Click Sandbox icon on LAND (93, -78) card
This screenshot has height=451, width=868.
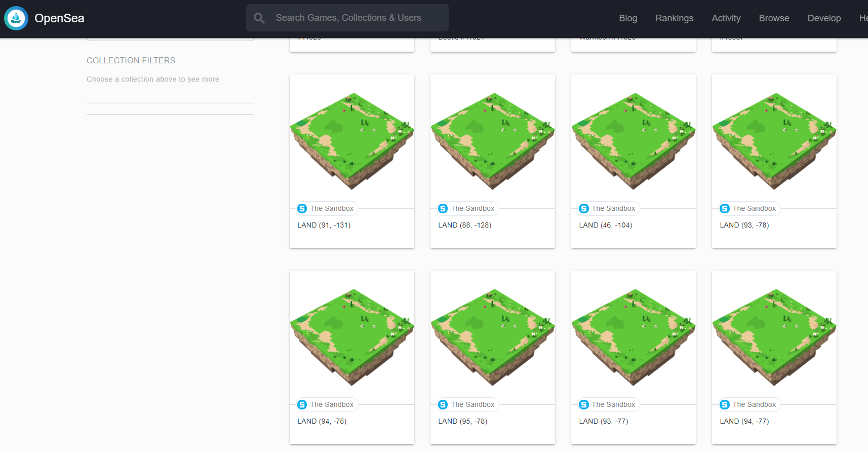click(x=725, y=208)
